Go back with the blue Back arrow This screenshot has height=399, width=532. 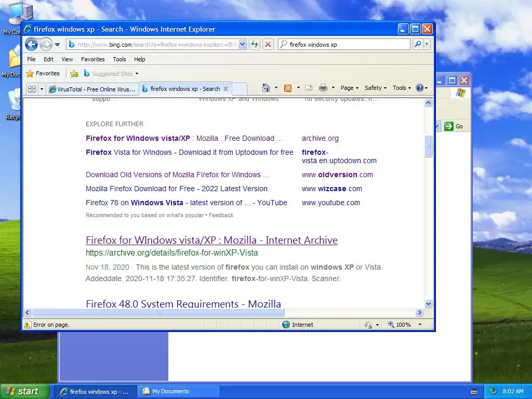pyautogui.click(x=31, y=45)
